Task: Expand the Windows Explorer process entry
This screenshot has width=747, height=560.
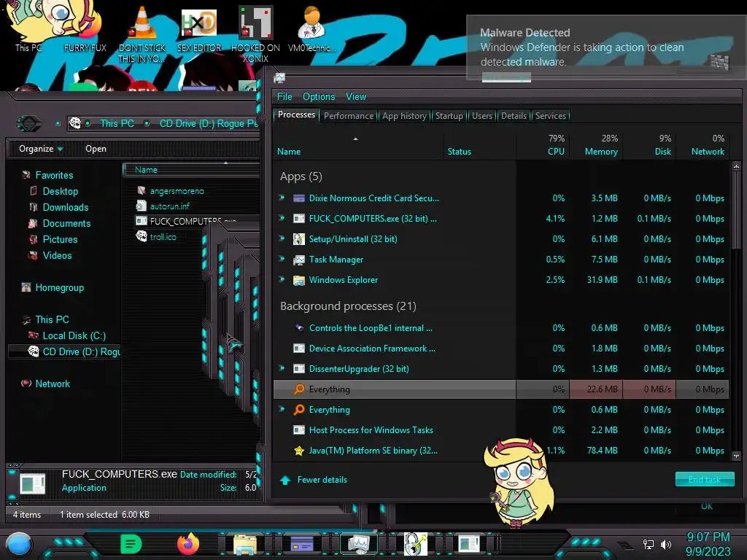Action: pyautogui.click(x=282, y=279)
